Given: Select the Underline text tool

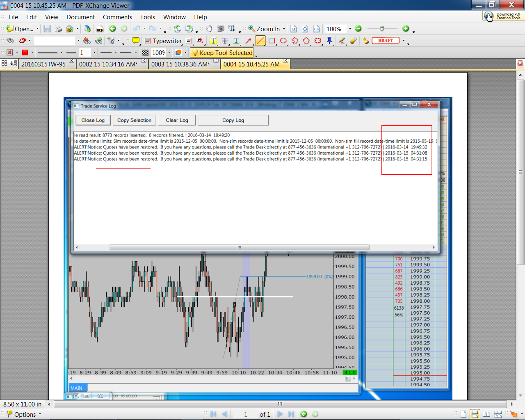Looking at the screenshot, I should coord(236,41).
